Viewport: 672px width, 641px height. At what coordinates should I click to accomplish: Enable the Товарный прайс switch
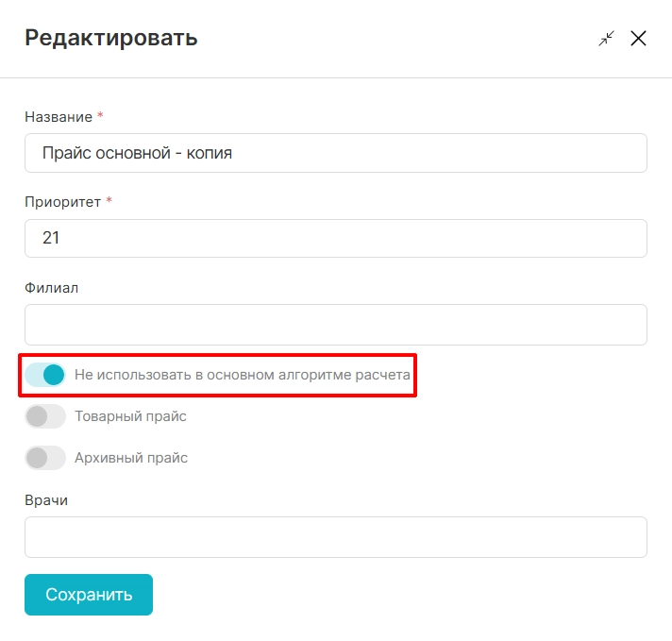click(x=45, y=416)
